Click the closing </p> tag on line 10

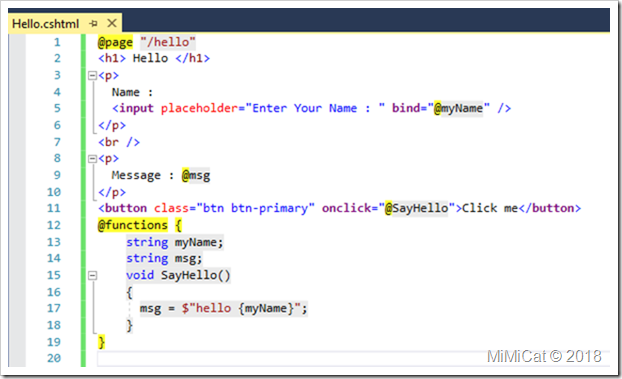[x=112, y=192]
